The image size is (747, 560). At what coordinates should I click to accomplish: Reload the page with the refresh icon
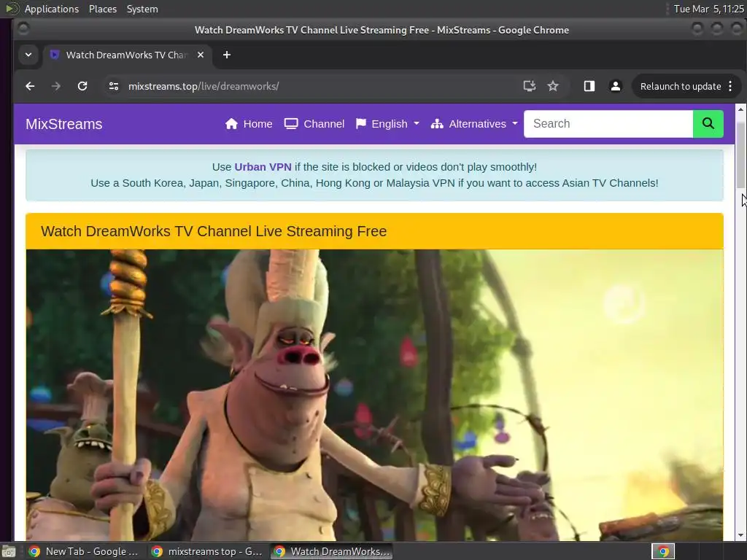coord(82,86)
